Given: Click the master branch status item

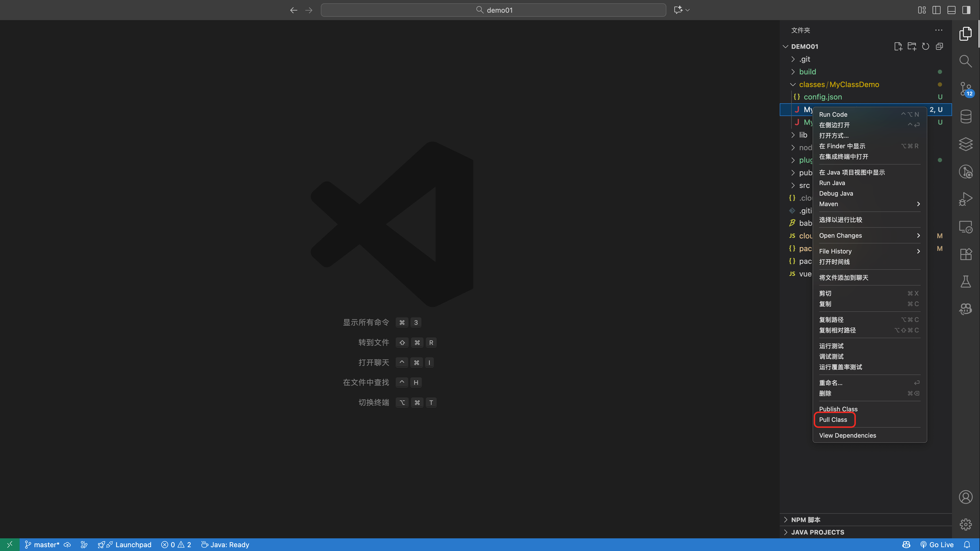Looking at the screenshot, I should [42, 545].
